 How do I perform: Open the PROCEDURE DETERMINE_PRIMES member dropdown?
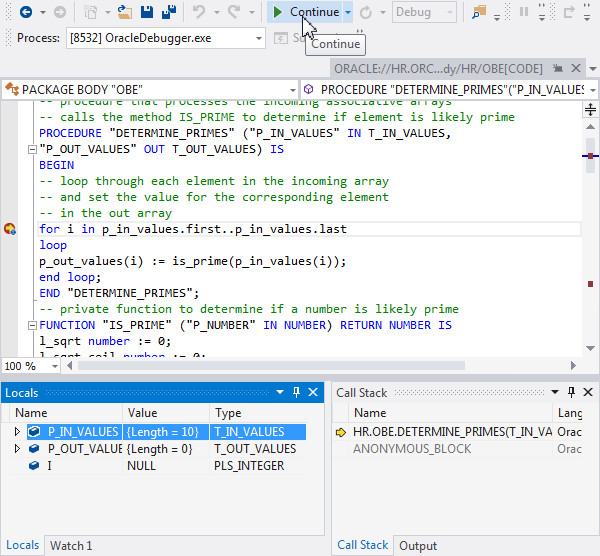tap(592, 89)
